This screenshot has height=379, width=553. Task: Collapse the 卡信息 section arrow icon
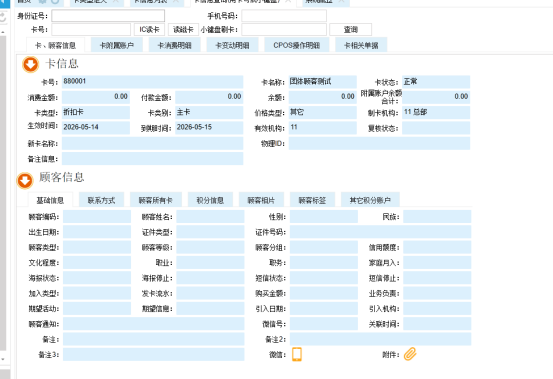coord(30,65)
